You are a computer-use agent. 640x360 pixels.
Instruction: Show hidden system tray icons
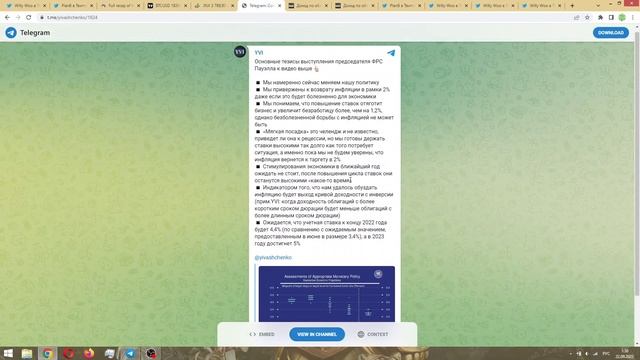coord(571,353)
